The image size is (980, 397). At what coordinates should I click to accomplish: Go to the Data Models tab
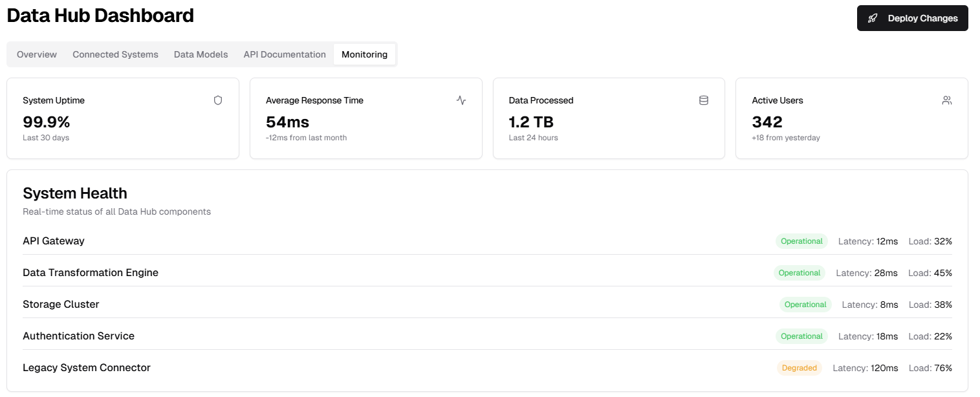pos(201,54)
